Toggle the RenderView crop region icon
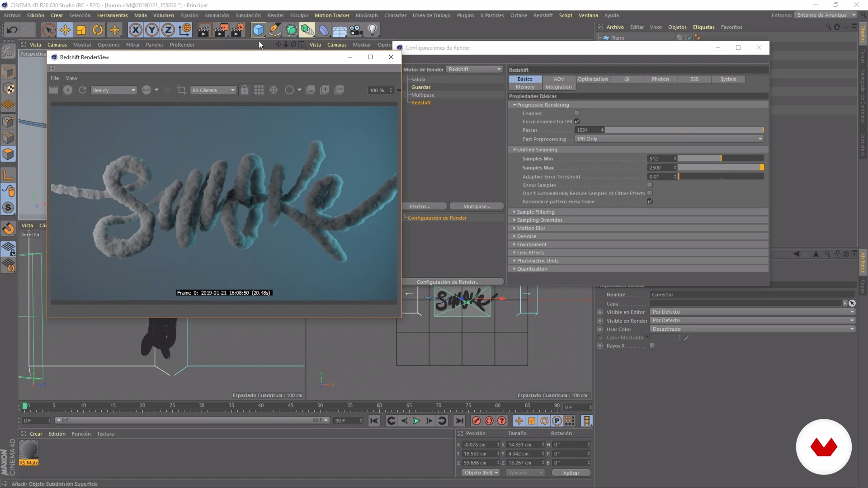The image size is (868, 488). point(182,90)
